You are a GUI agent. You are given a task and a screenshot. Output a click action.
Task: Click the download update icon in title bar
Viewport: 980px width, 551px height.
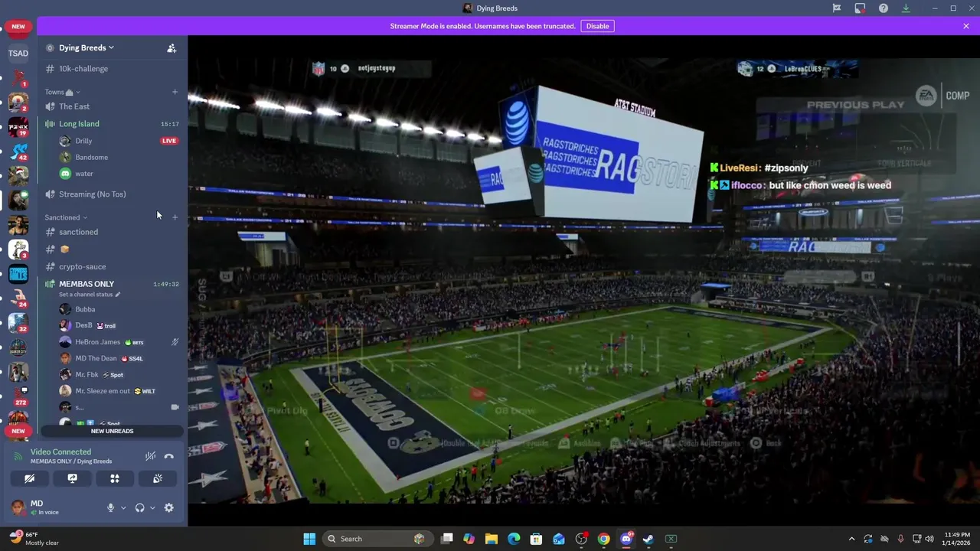tap(906, 8)
